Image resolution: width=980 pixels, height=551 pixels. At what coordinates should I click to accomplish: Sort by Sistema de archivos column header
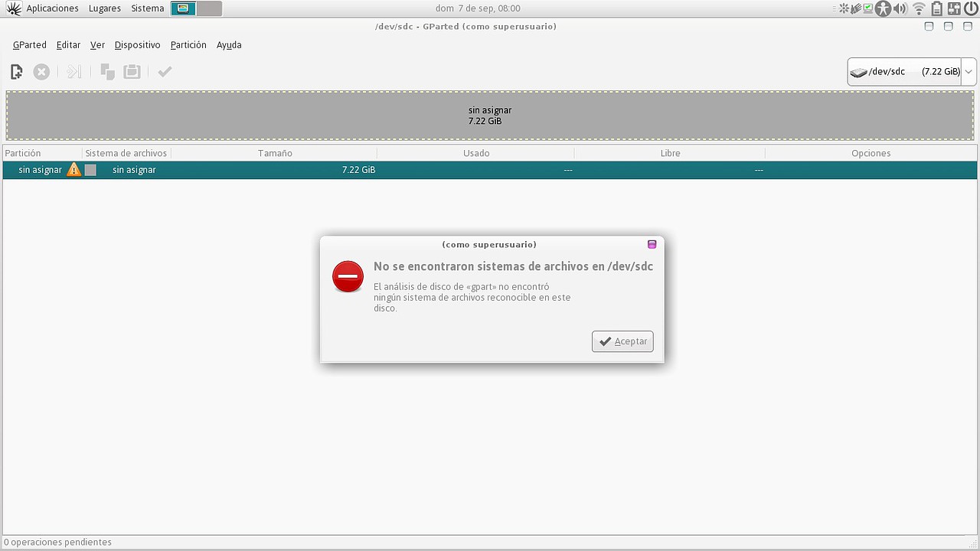pyautogui.click(x=126, y=153)
